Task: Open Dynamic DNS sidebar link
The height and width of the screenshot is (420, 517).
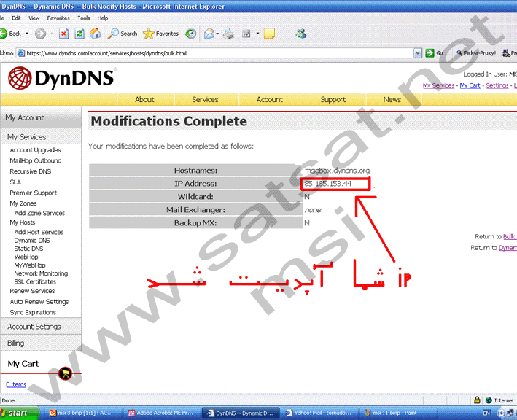Action: coord(32,241)
